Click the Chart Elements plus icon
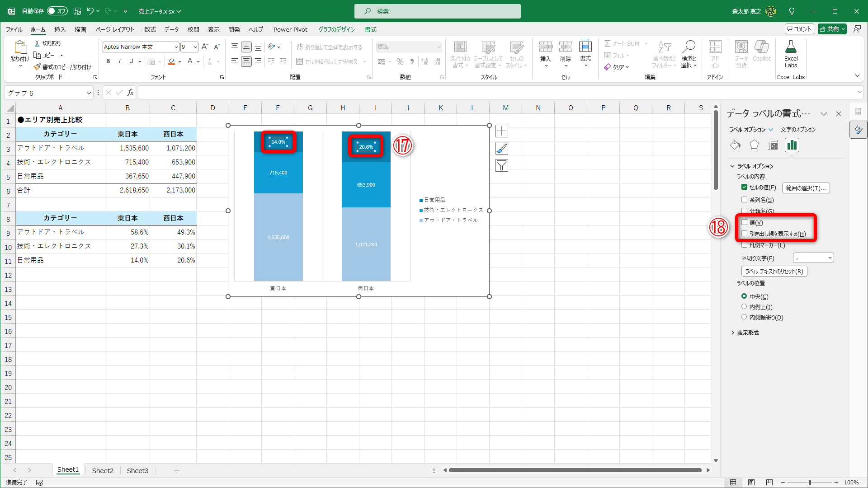868x488 pixels. coord(502,131)
